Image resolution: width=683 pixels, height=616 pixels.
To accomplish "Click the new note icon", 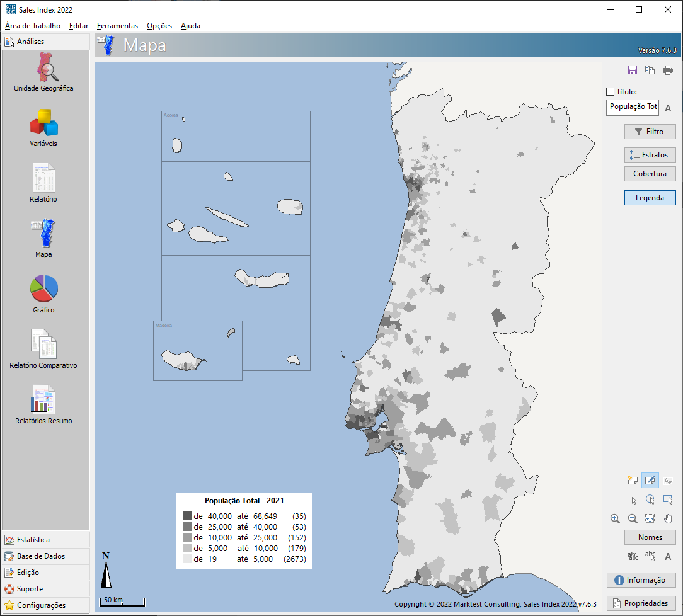I will point(633,481).
